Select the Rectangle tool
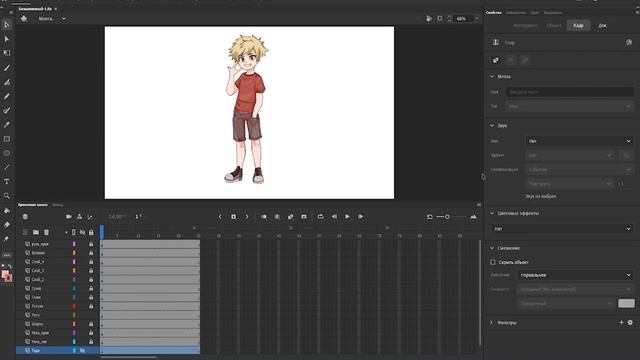The width and height of the screenshot is (640, 360). click(7, 139)
